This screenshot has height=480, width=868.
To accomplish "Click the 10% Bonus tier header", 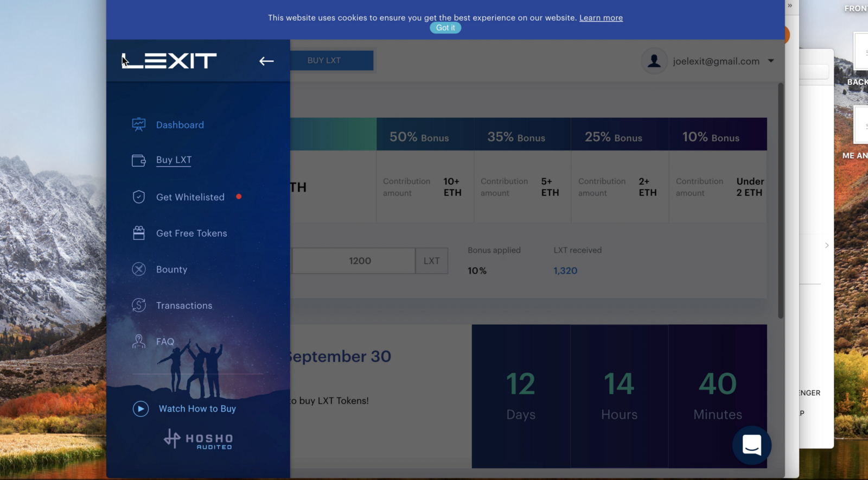I will point(718,134).
